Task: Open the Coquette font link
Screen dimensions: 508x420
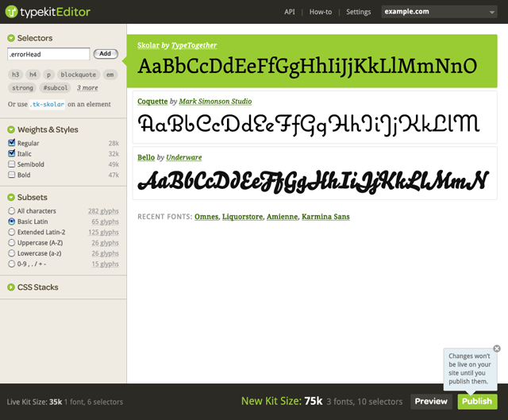Action: pos(152,102)
